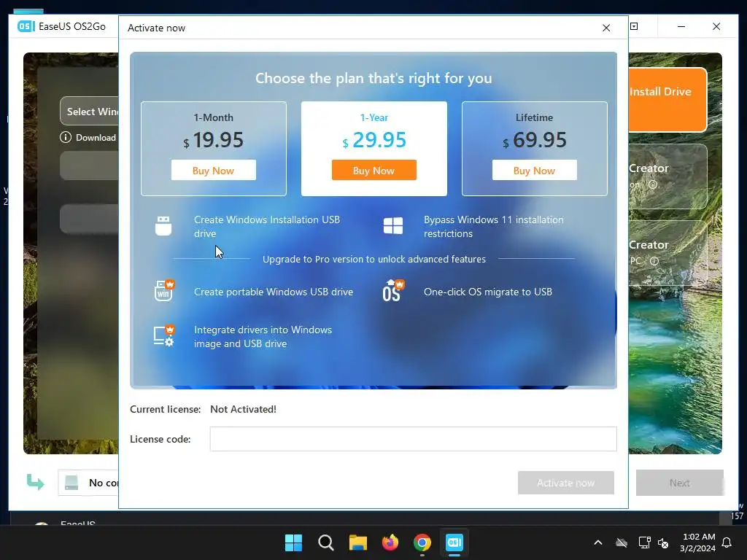Image resolution: width=747 pixels, height=560 pixels.
Task: Click 'Upgrade to Pro version to unlock advanced features'
Action: coord(374,259)
